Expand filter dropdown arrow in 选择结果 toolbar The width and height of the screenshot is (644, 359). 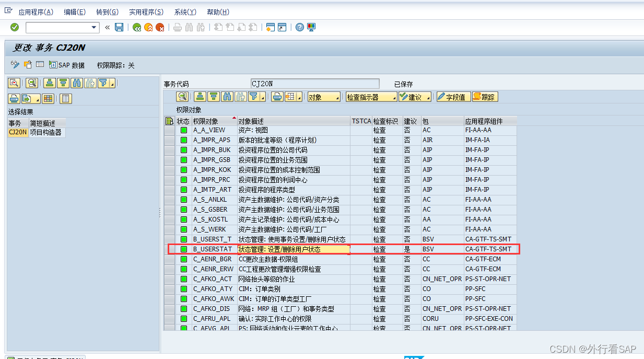(x=112, y=83)
